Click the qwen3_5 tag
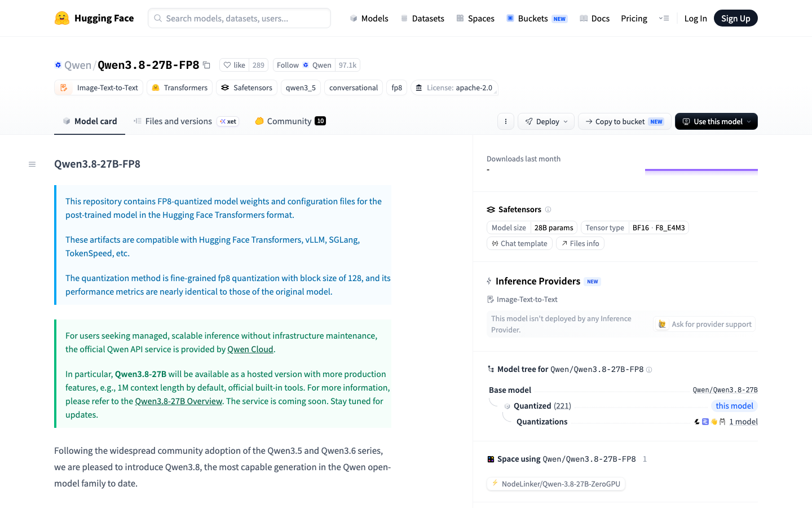Screen dimensions: 812x508 pyautogui.click(x=301, y=87)
